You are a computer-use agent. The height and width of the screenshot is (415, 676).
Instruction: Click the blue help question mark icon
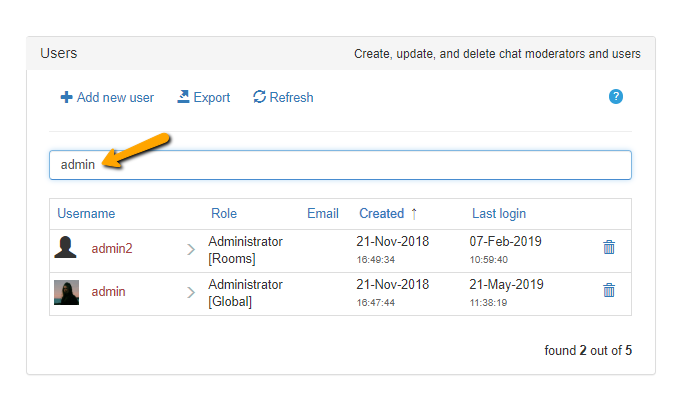click(616, 97)
